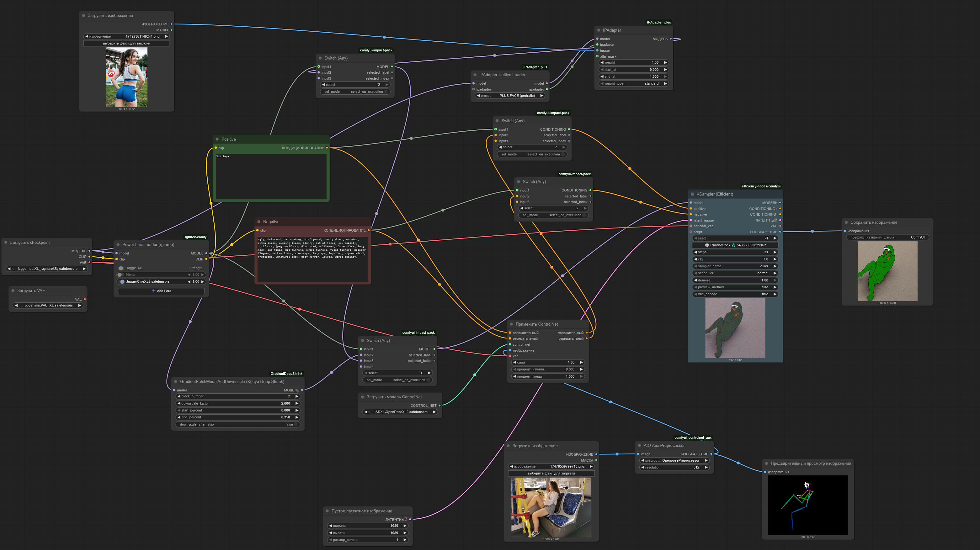This screenshot has width=980, height=550.
Task: Decrease cfg value with the left arrow
Action: coord(695,259)
